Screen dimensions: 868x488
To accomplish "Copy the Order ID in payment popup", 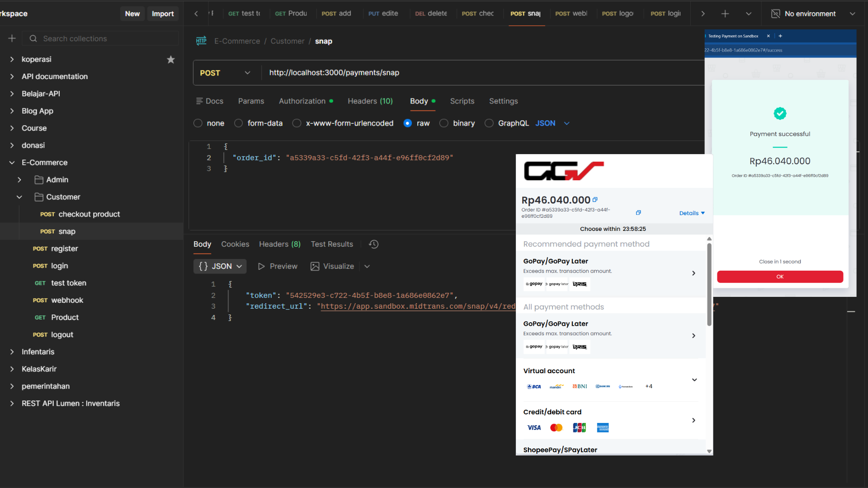I will coord(638,212).
